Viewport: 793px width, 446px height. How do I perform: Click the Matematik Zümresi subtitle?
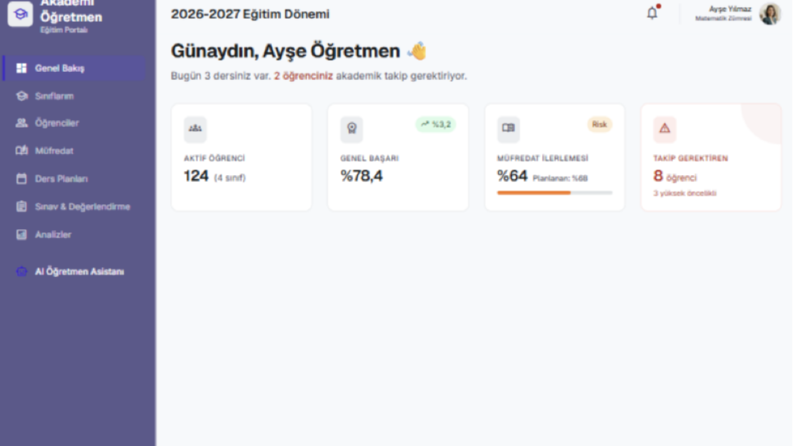pos(723,19)
